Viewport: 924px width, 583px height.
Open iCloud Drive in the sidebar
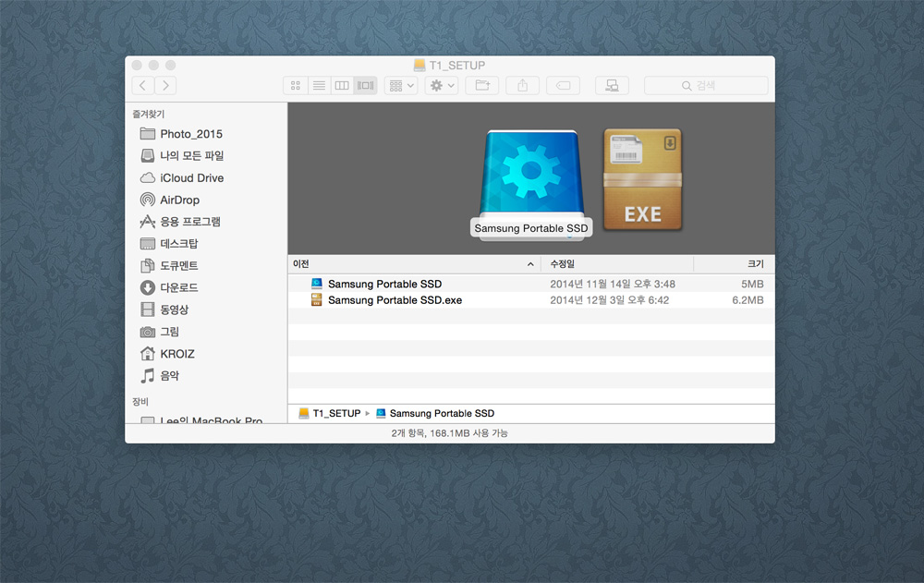click(191, 177)
